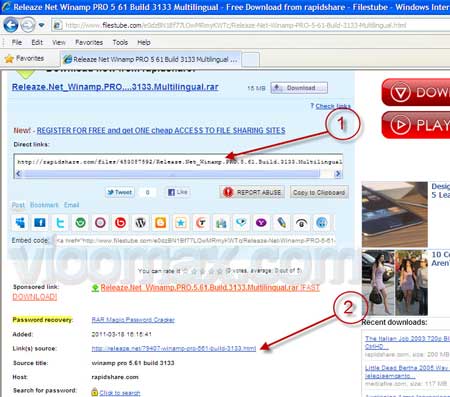Click the tweet count box showing 0
Image resolution: width=450 pixels, height=397 pixels.
[147, 192]
